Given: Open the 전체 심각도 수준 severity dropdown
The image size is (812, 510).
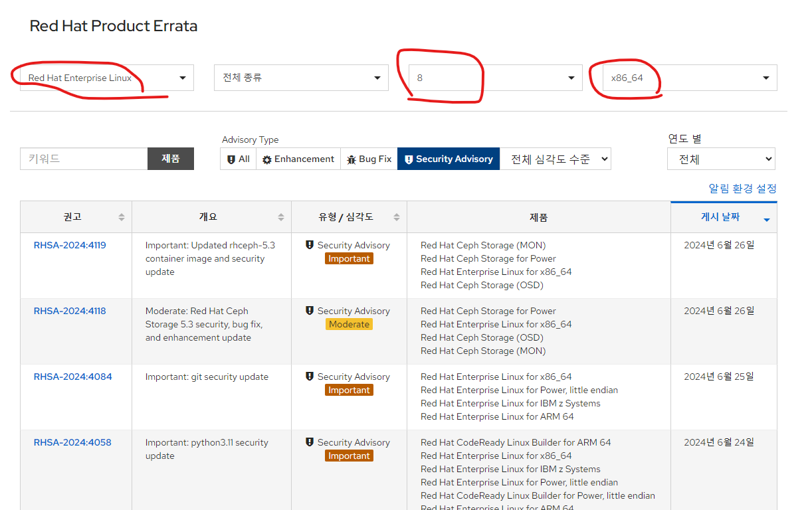Looking at the screenshot, I should pos(556,159).
